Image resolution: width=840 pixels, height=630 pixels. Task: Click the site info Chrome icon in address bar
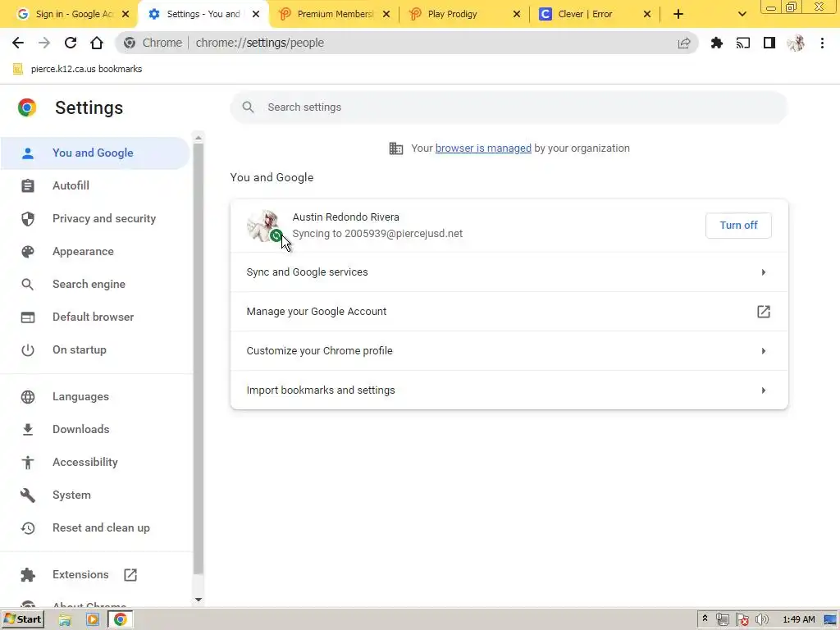coord(130,43)
